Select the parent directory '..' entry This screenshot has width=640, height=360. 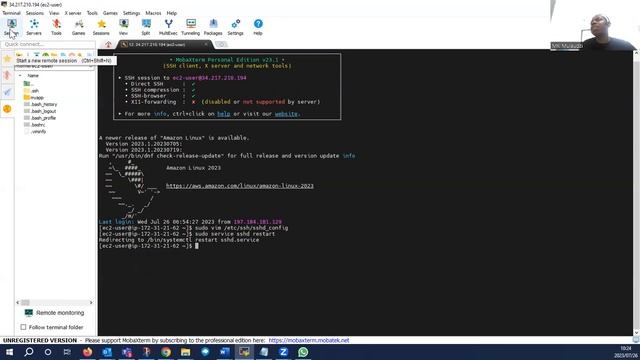click(29, 84)
